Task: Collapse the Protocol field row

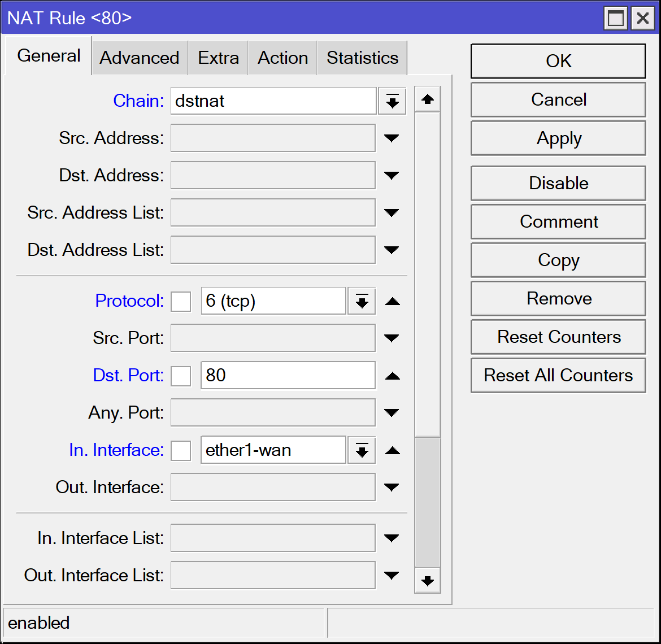Action: (392, 301)
